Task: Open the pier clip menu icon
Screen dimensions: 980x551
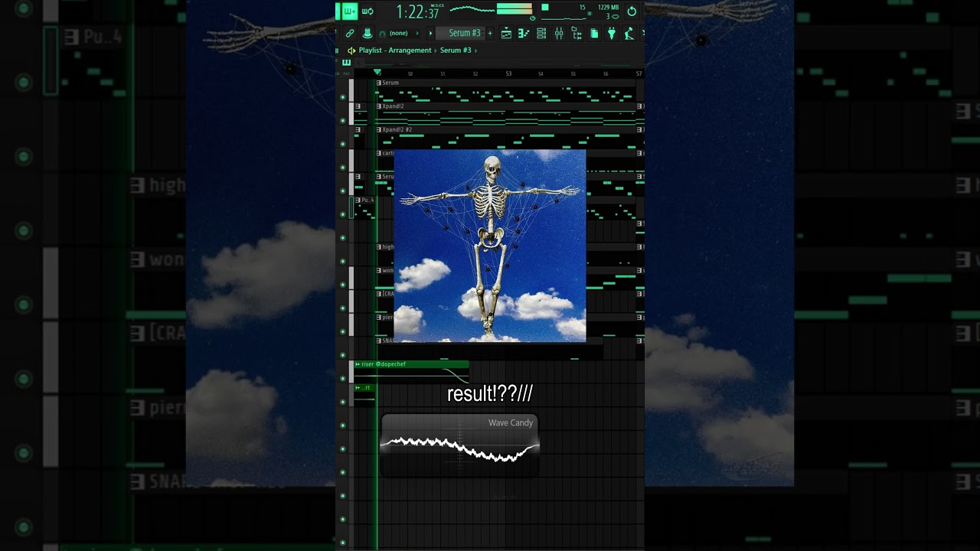Action: click(x=379, y=317)
